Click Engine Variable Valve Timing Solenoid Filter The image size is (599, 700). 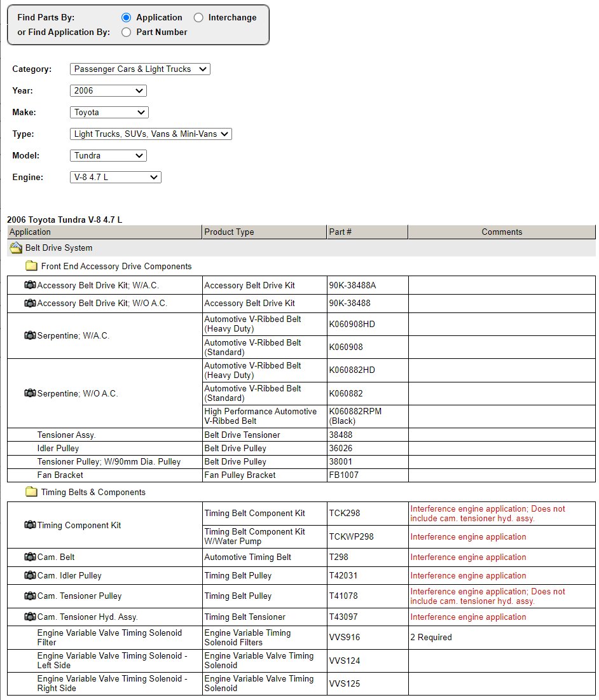pyautogui.click(x=110, y=638)
